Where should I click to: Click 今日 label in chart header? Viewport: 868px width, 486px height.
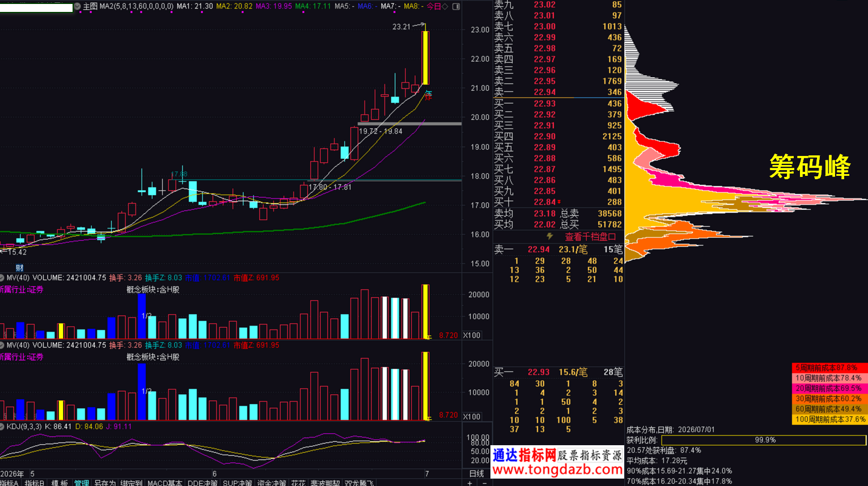pos(434,6)
